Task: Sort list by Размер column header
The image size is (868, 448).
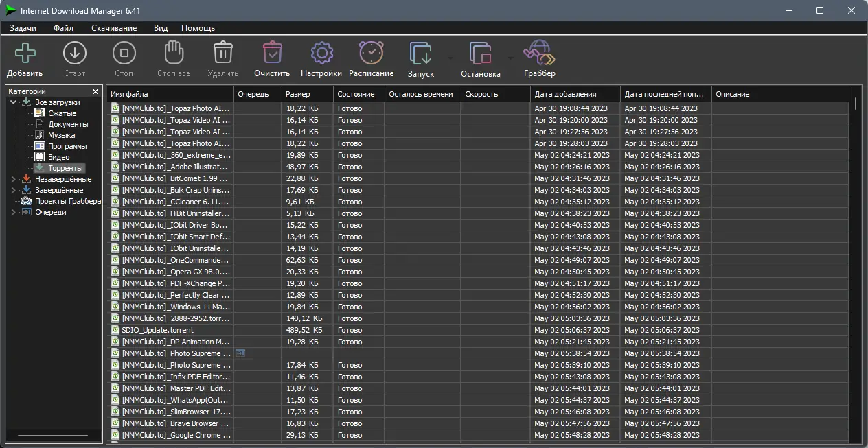Action: [x=308, y=94]
